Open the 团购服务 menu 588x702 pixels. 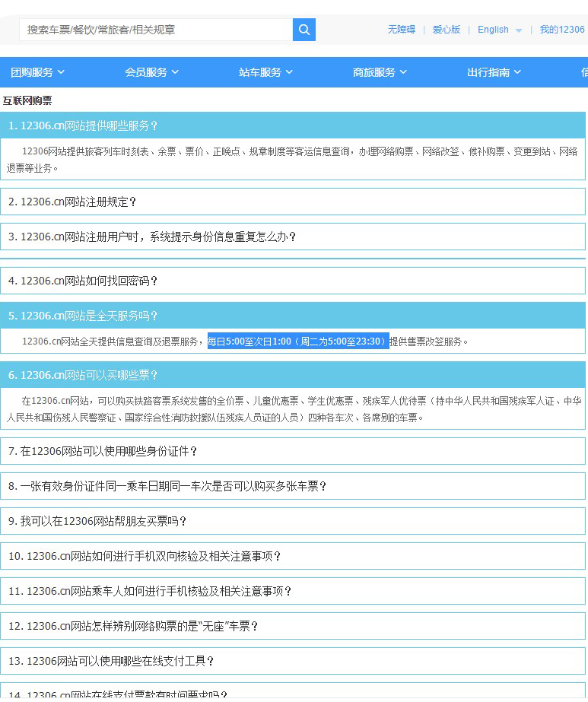click(37, 72)
